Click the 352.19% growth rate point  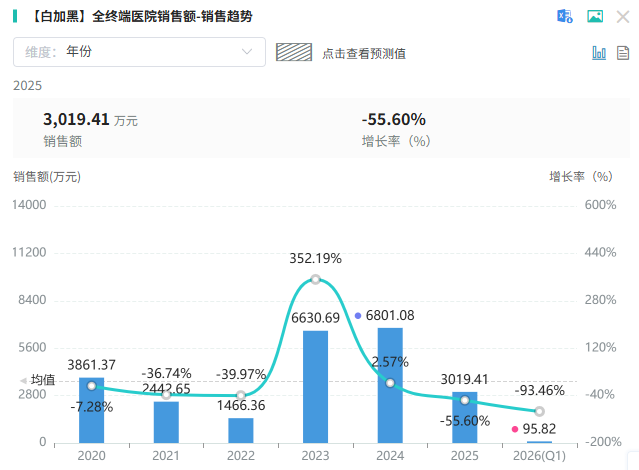[x=315, y=280]
